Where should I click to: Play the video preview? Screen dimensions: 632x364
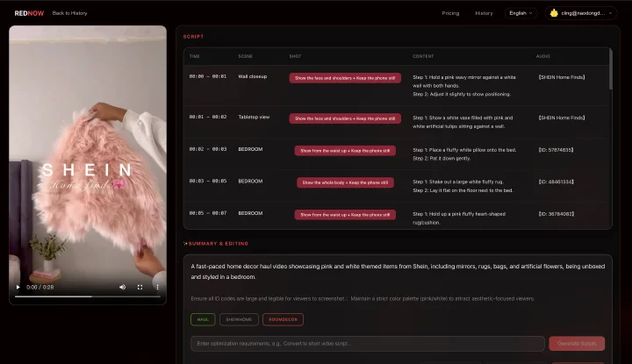[18, 287]
